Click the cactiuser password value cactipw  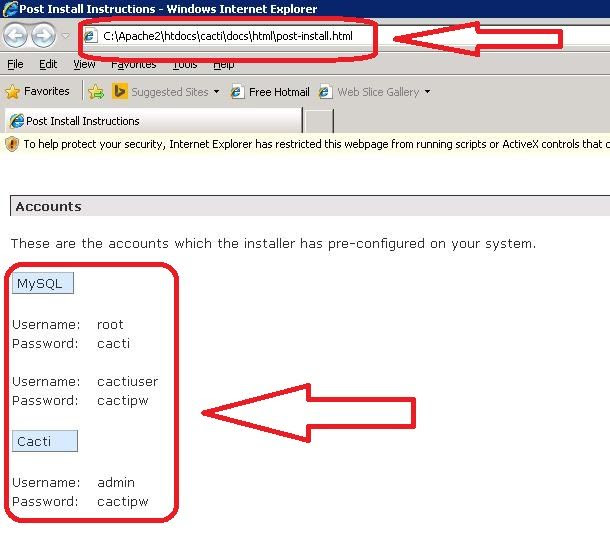click(x=123, y=401)
